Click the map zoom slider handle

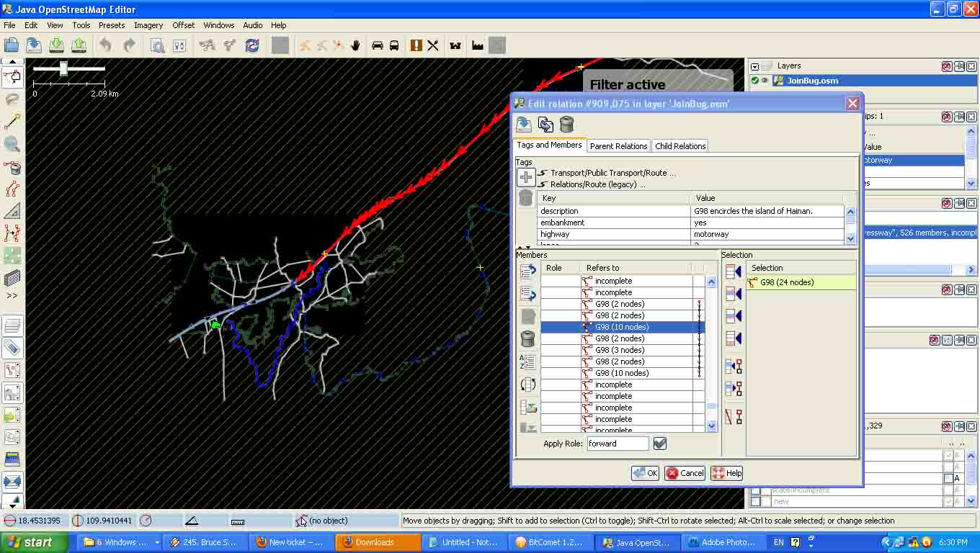tap(63, 69)
